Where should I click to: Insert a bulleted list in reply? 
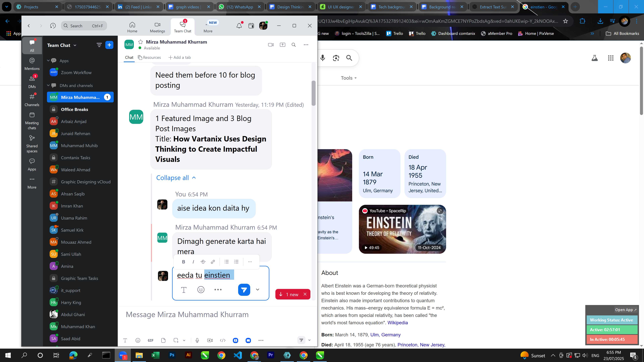(227, 262)
